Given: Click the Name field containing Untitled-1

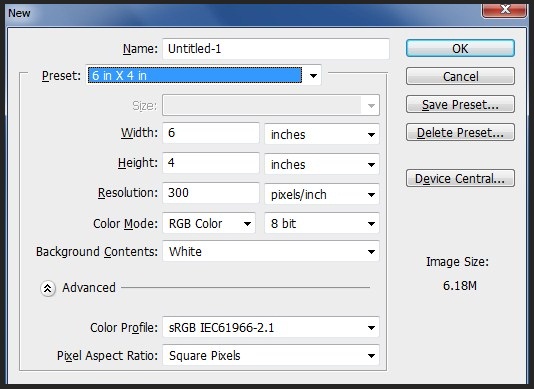Looking at the screenshot, I should [276, 49].
